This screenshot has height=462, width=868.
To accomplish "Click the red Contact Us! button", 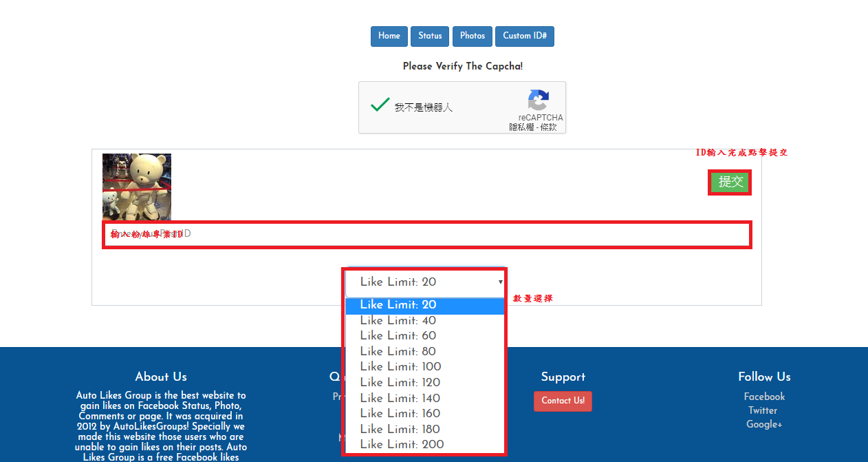I will click(563, 401).
